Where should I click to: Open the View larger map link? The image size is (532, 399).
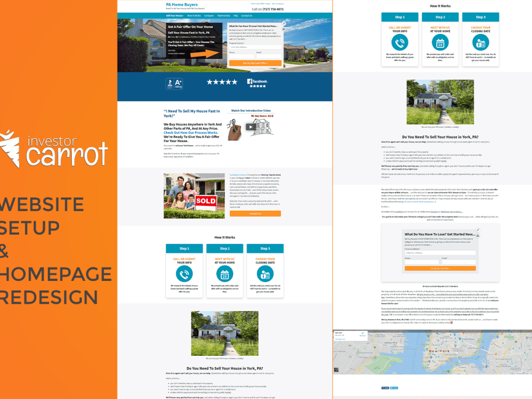[x=340, y=339]
